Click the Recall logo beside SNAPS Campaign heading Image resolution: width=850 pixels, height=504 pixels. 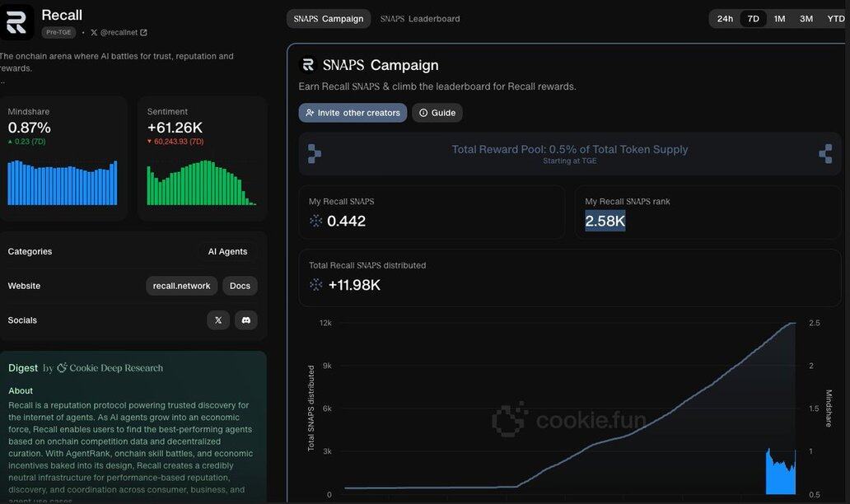(308, 65)
